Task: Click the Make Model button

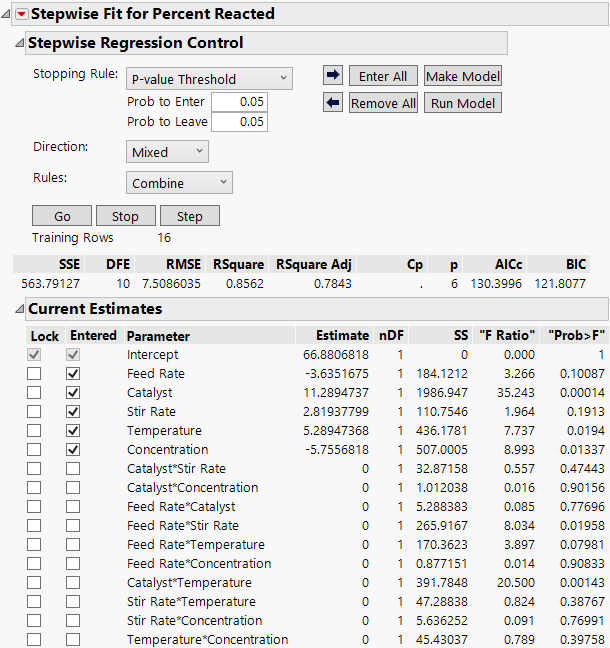Action: (x=463, y=76)
